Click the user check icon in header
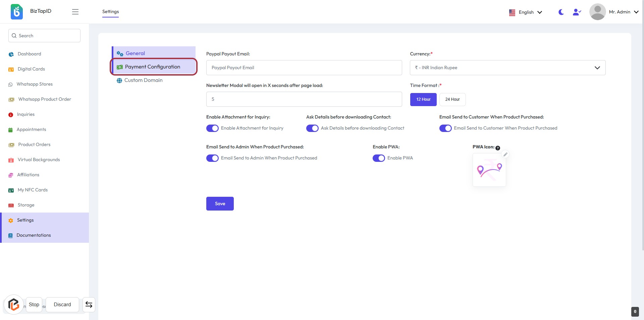Viewport: 644px width, 320px height. click(x=577, y=12)
